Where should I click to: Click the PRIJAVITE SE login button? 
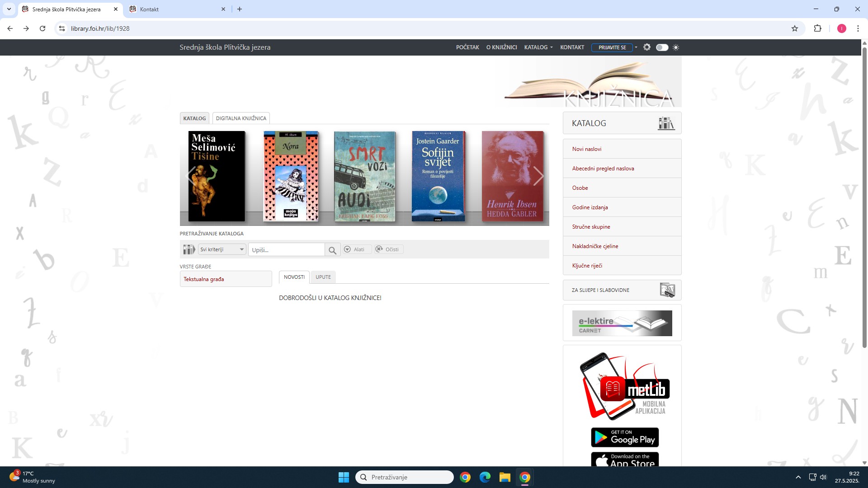click(612, 47)
